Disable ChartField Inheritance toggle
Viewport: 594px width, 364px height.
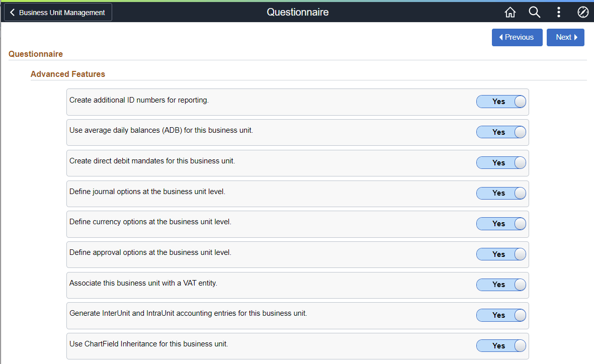tap(501, 345)
